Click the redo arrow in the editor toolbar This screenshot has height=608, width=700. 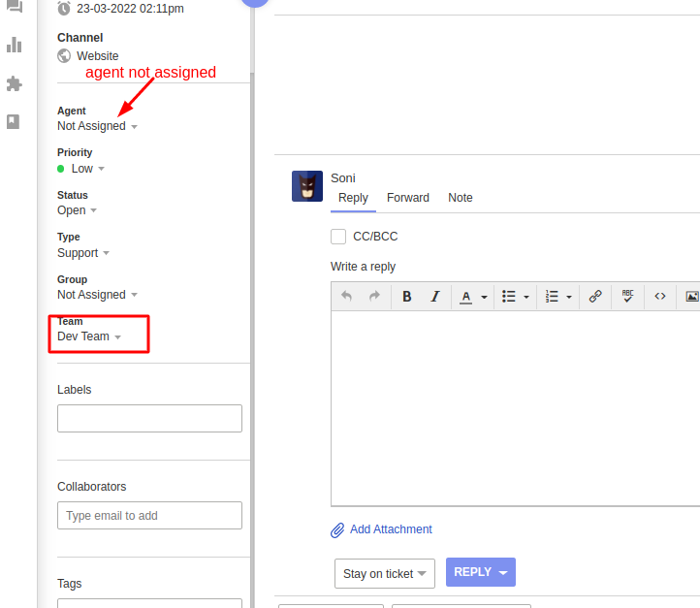tap(374, 296)
